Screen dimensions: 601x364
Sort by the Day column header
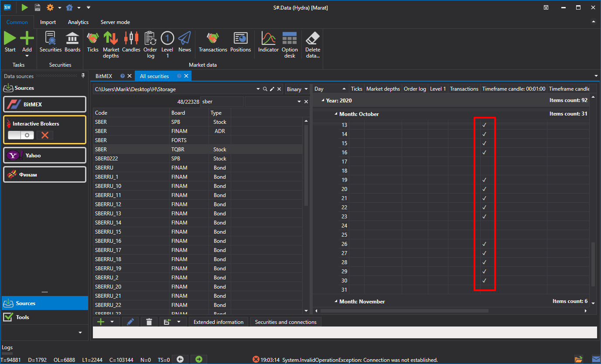331,89
